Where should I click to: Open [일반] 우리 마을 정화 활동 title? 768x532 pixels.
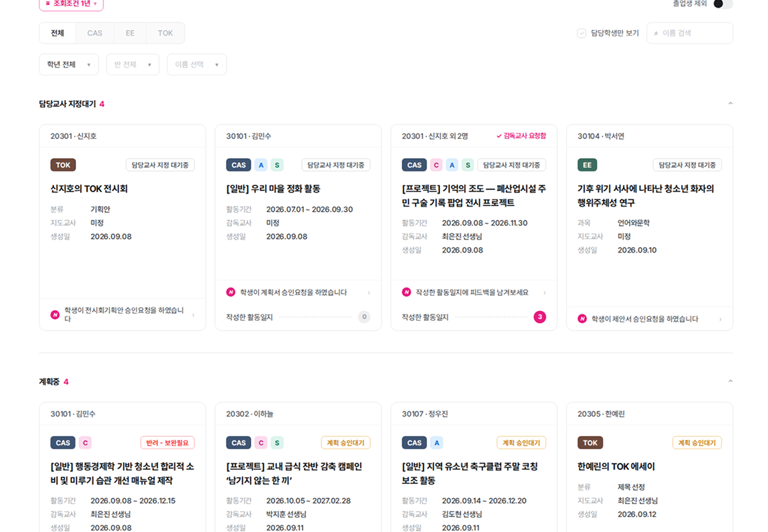273,188
